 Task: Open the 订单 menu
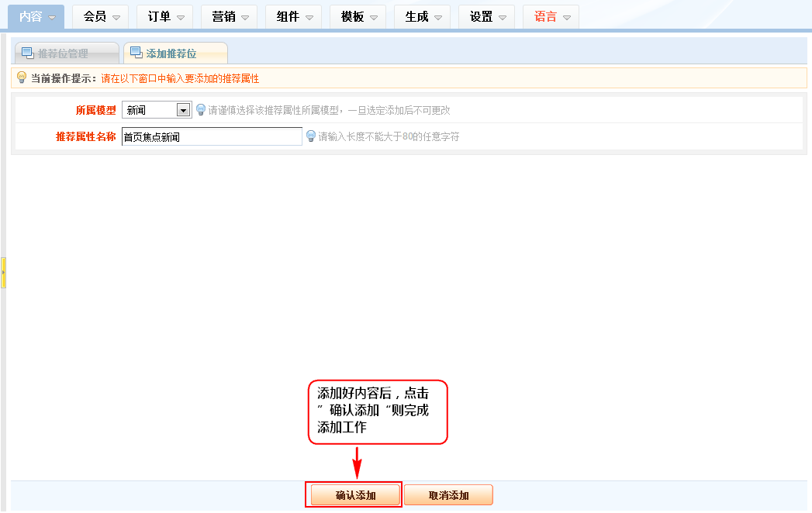coord(165,16)
